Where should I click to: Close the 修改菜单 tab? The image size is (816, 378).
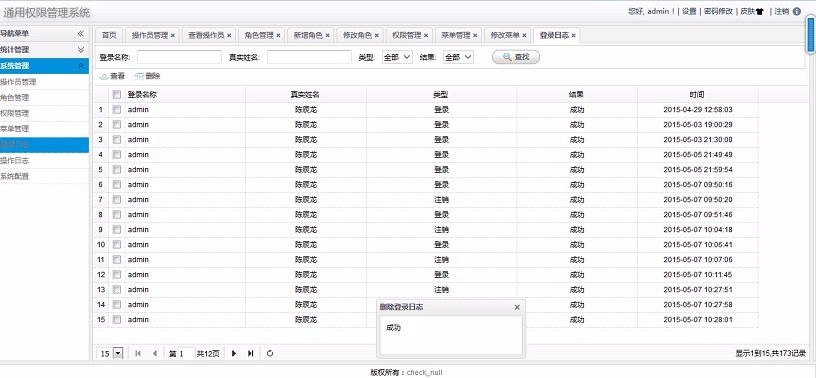tap(525, 35)
